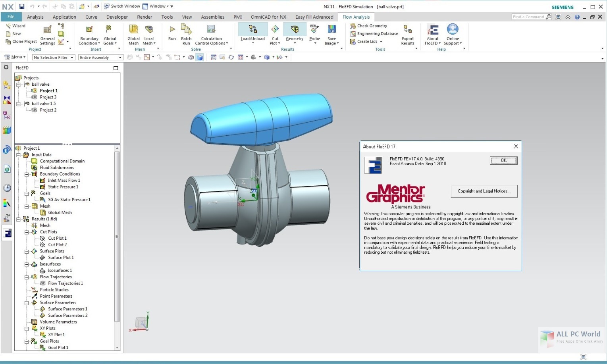Viewport: 607px width, 364px height.
Task: Click OK in About FloEFD dialog
Action: [503, 160]
